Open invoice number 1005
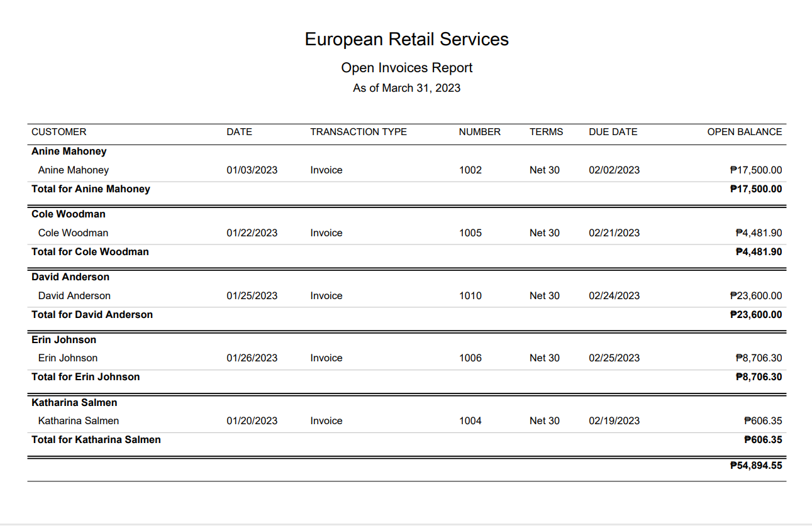The height and width of the screenshot is (526, 812). 470,233
